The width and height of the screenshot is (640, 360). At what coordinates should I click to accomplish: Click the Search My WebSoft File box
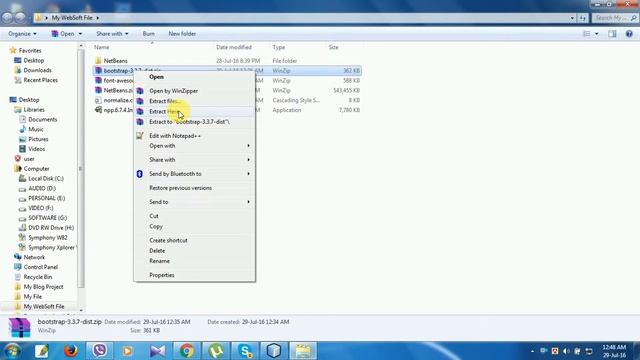click(x=615, y=18)
